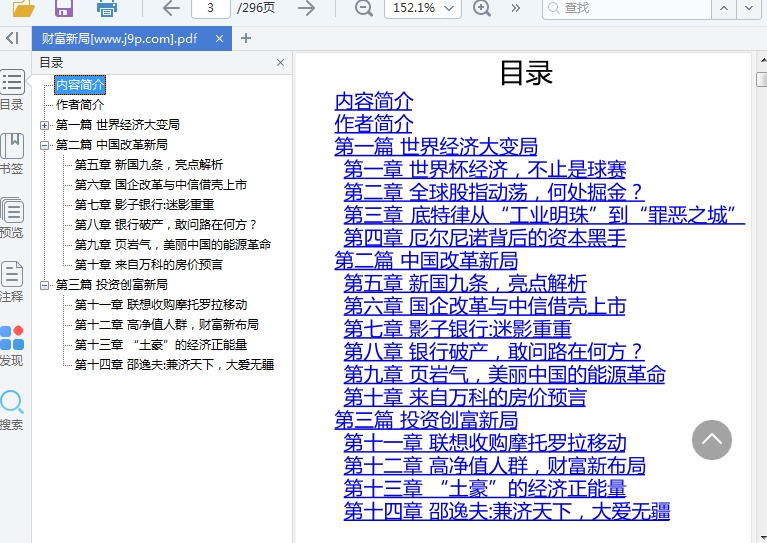Go to the next page with the right arrow
Image resolution: width=767 pixels, height=543 pixels.
307,8
